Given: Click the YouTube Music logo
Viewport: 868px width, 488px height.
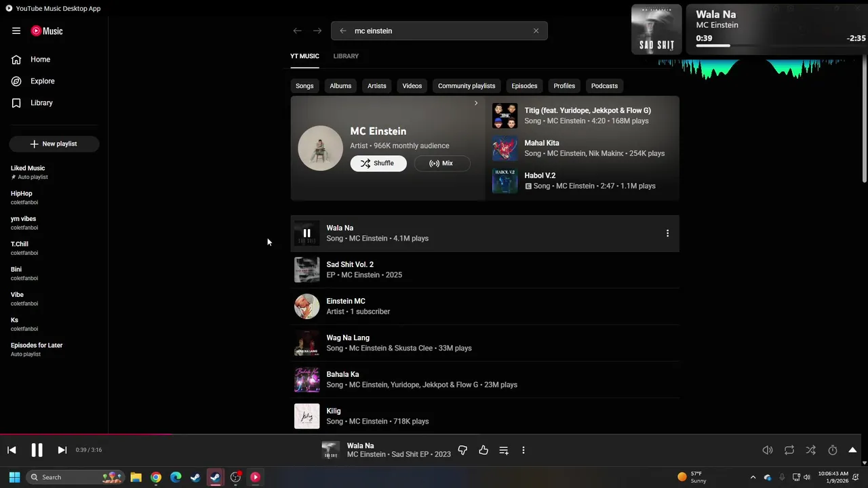Looking at the screenshot, I should [47, 30].
